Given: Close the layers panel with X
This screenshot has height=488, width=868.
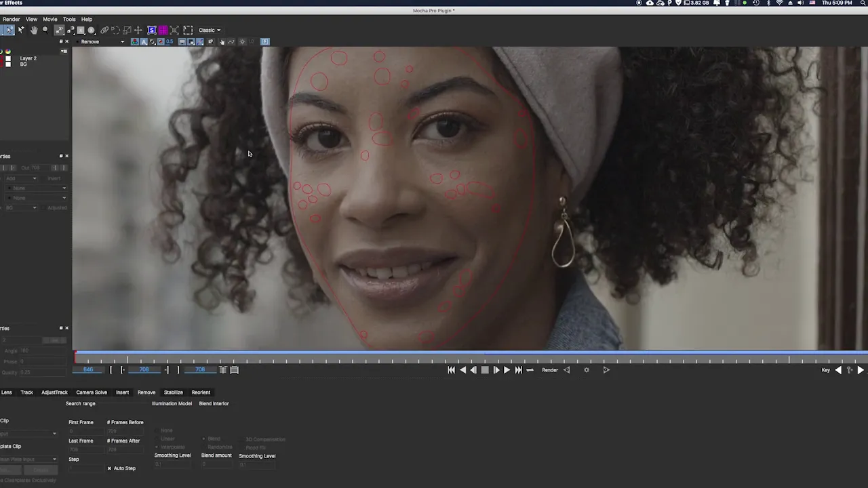Looking at the screenshot, I should [67, 41].
